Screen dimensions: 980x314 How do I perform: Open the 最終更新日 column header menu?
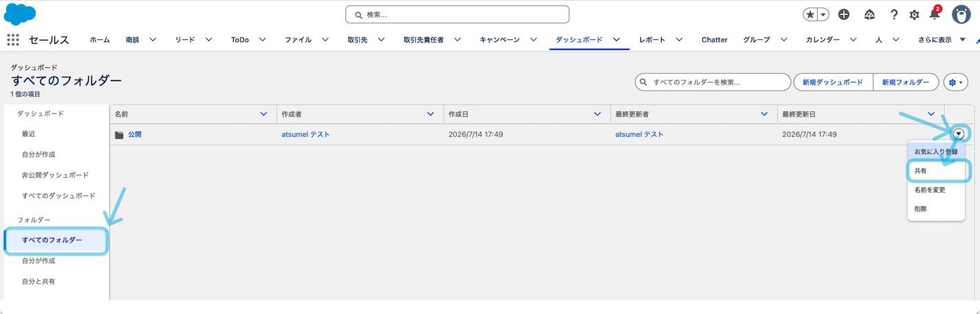point(931,114)
